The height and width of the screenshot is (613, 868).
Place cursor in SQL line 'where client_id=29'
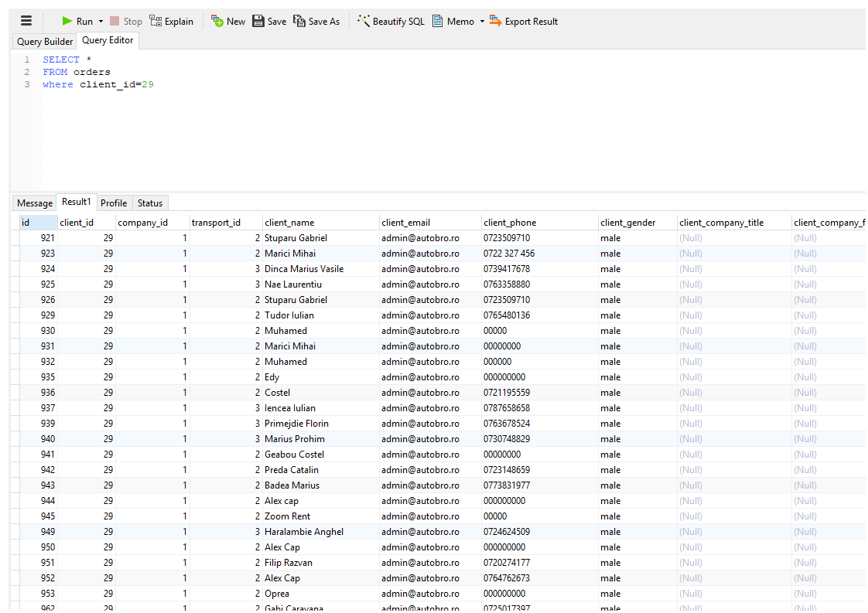[x=98, y=85]
